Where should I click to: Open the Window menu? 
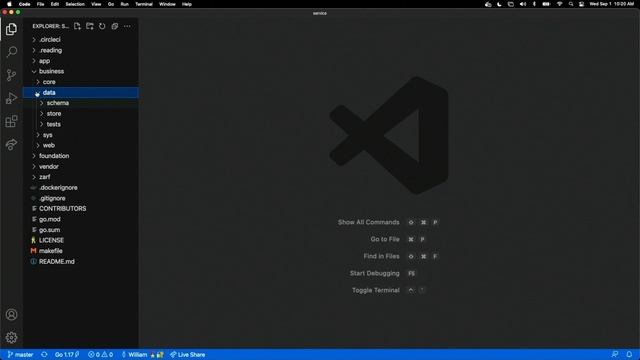(x=167, y=4)
